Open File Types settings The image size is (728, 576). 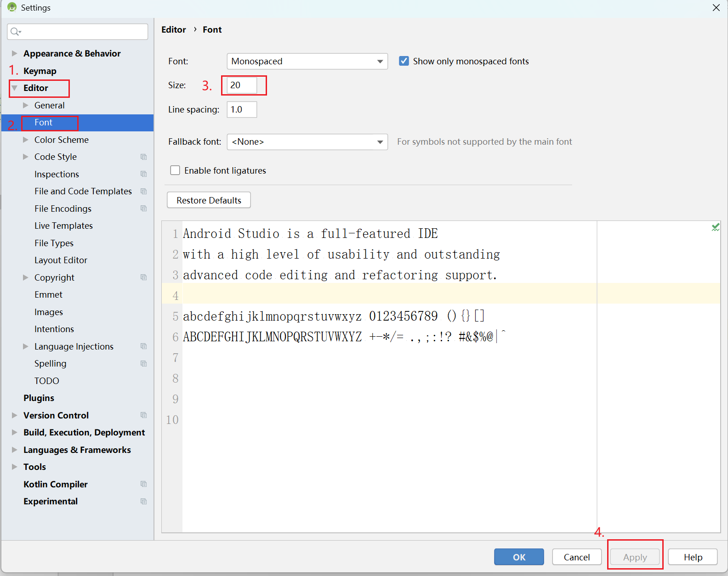pos(54,243)
